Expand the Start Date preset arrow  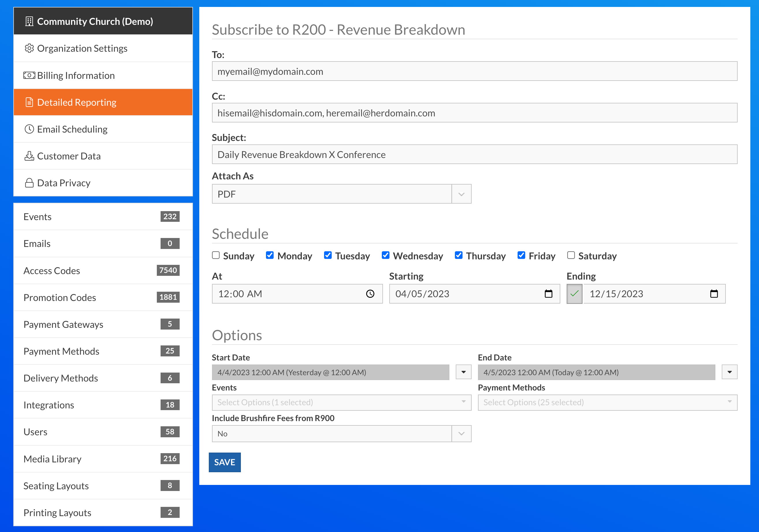[x=464, y=372]
